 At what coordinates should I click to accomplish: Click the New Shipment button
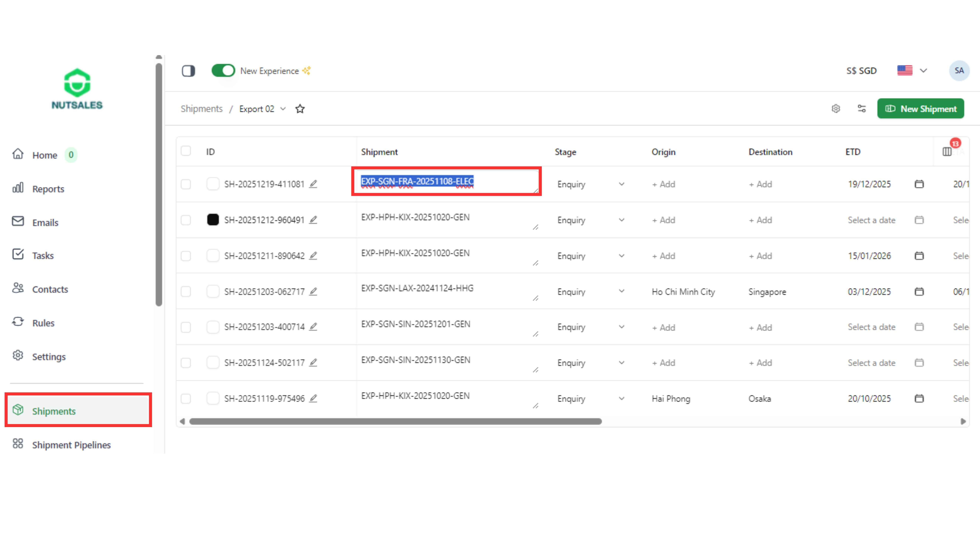point(920,109)
